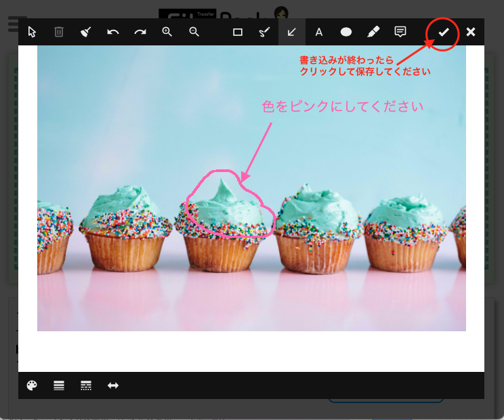Click the double-headed arrow icon

pyautogui.click(x=113, y=385)
